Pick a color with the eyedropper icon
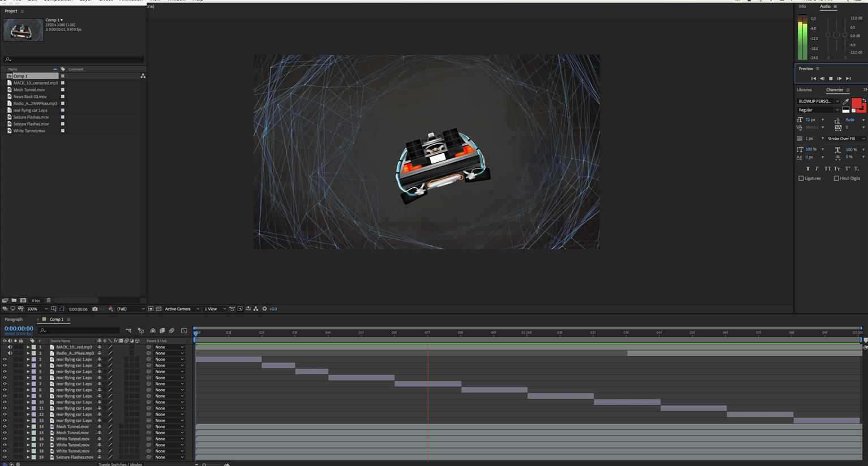The image size is (868, 466). (x=846, y=101)
